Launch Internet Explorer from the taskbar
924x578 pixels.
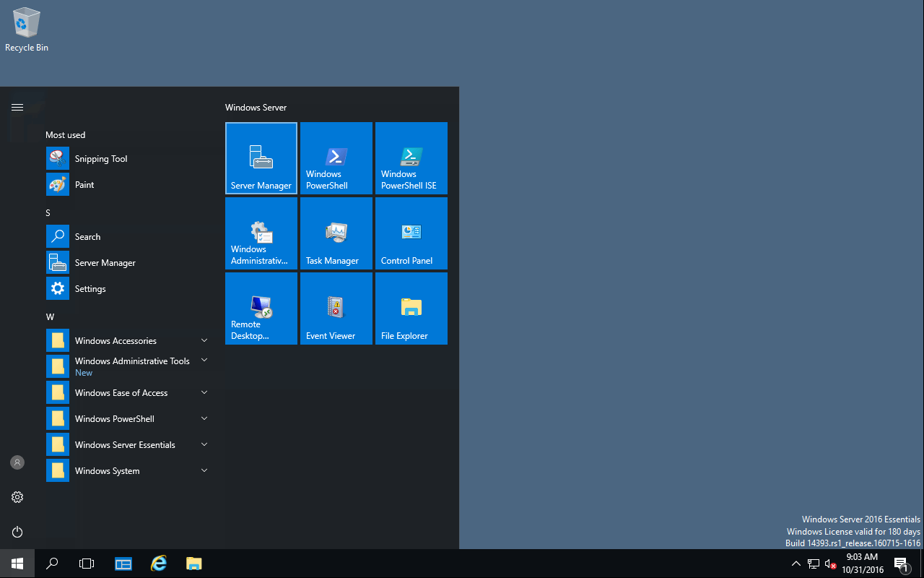point(159,564)
